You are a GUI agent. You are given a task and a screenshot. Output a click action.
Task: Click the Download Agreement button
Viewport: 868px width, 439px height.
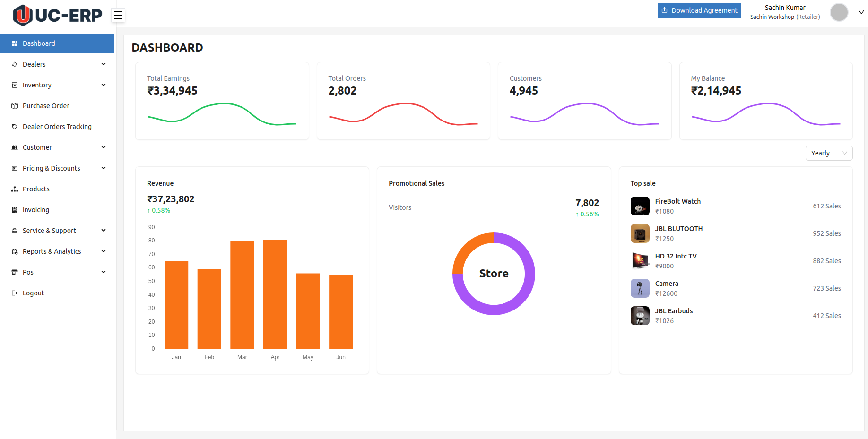pyautogui.click(x=699, y=10)
